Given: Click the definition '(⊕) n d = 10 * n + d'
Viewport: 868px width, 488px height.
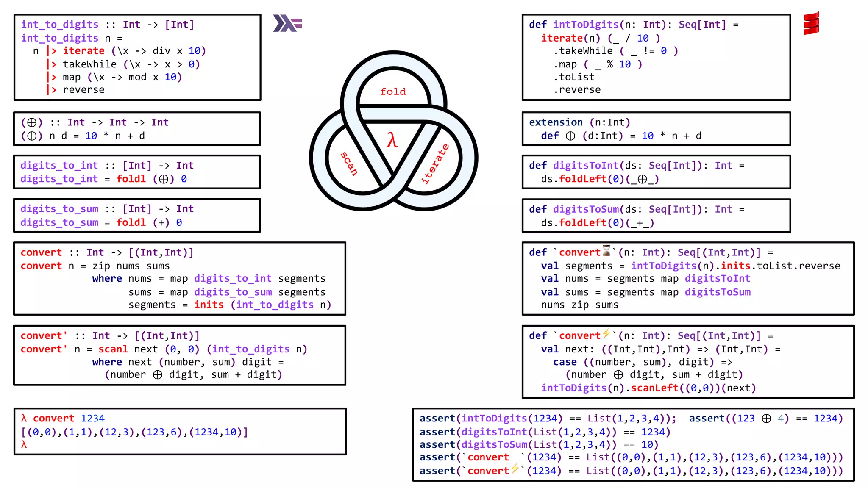Looking at the screenshot, I should [x=83, y=136].
